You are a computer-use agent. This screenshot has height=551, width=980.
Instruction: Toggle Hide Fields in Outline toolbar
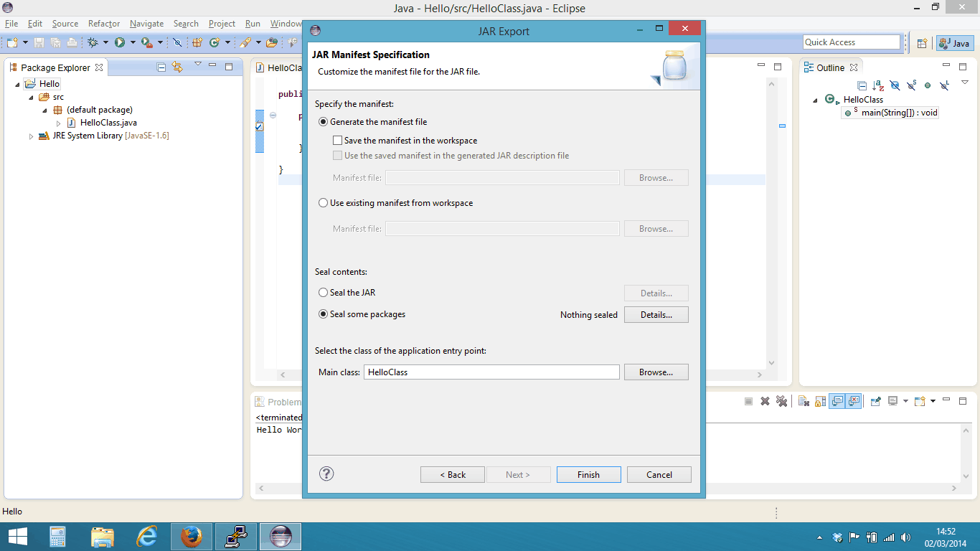click(895, 85)
